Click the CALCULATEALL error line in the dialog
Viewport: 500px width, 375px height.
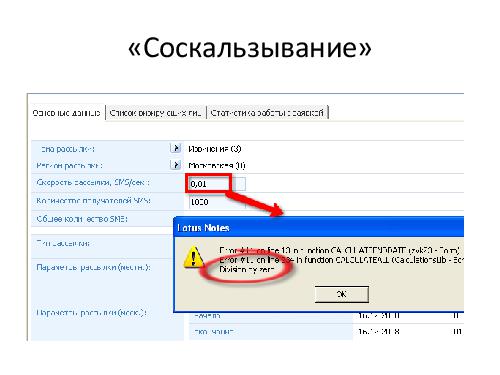click(x=341, y=260)
